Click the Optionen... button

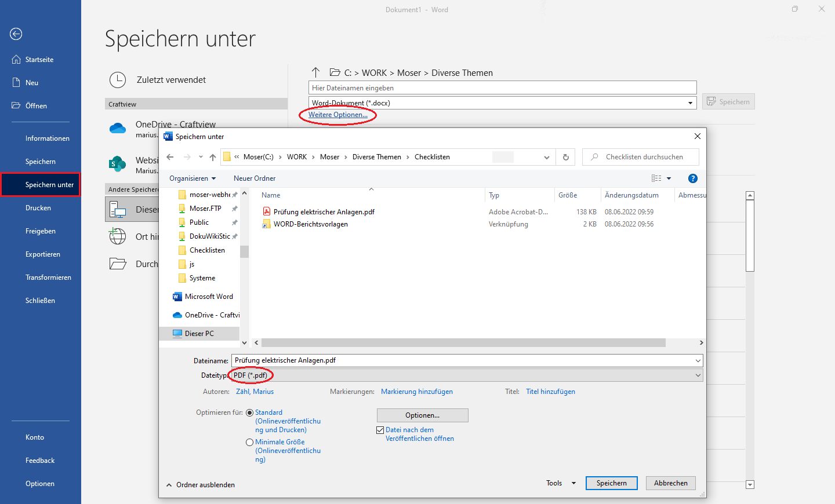[x=422, y=415]
